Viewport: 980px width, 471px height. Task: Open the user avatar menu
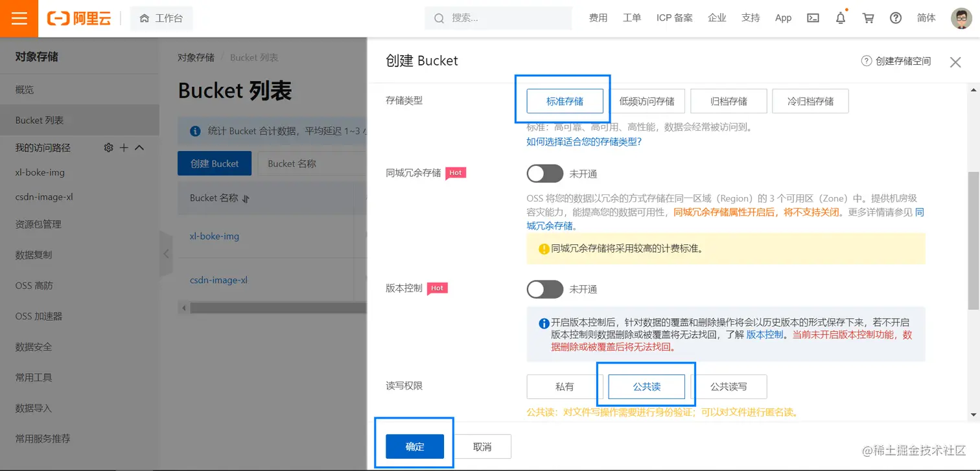[961, 18]
